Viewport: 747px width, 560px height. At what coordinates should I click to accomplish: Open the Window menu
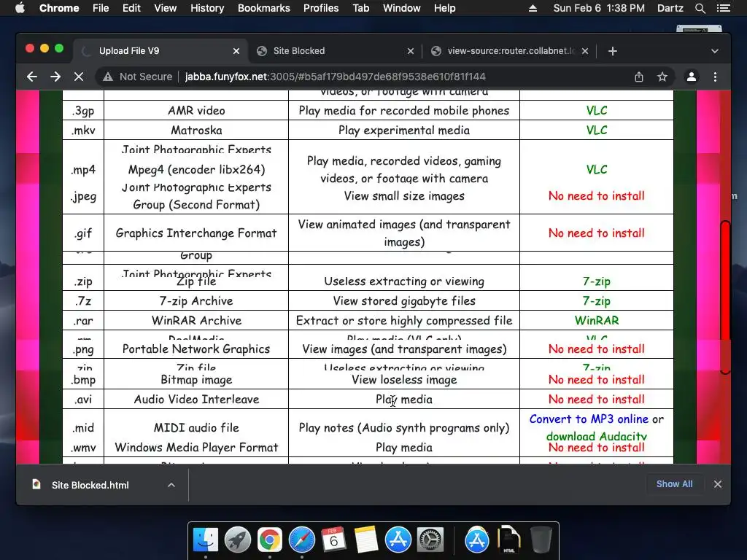click(x=402, y=8)
